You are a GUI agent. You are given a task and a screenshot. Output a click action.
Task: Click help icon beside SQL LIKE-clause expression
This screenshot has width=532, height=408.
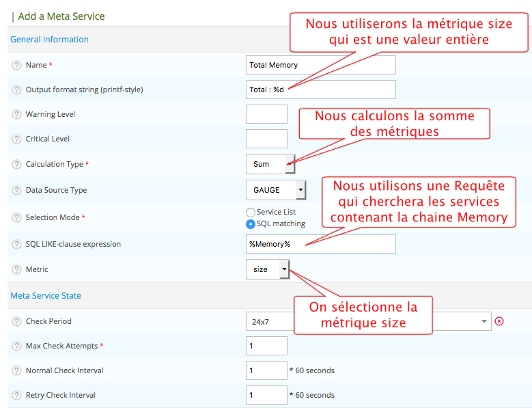[x=16, y=244]
